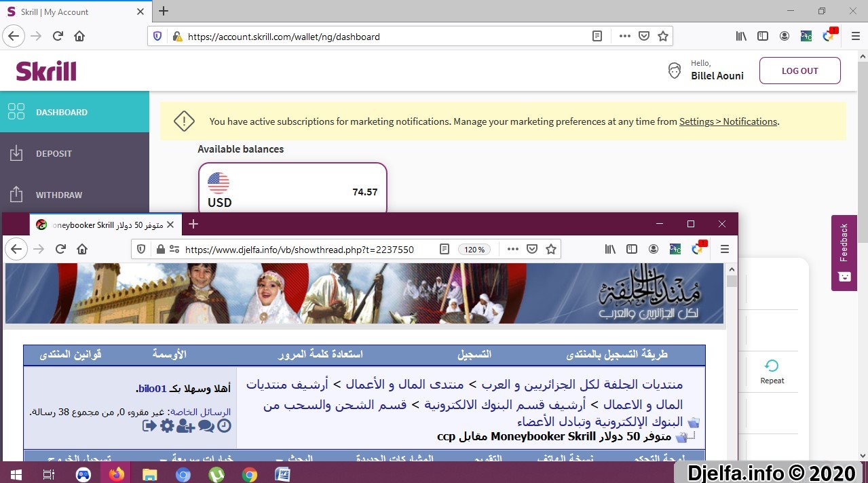Open Library in Djelfa browser toolbar
Image resolution: width=868 pixels, height=483 pixels.
(610, 249)
